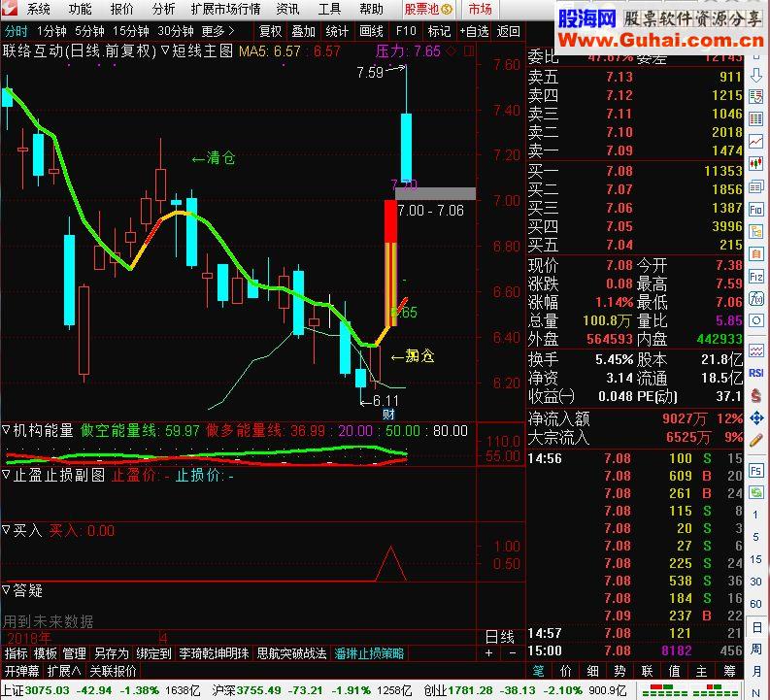The height and width of the screenshot is (700, 770).
Task: Click the 分时 intraday view tab
Action: coord(17,31)
